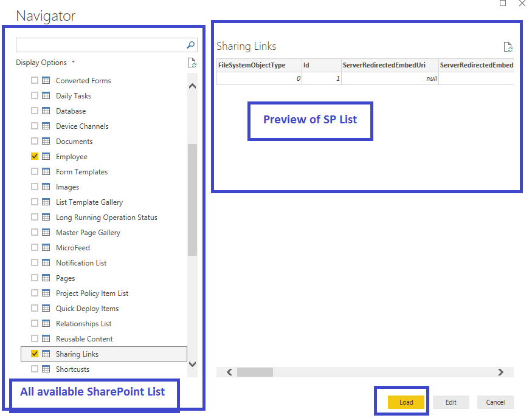Cancel the Navigator dialog

495,402
